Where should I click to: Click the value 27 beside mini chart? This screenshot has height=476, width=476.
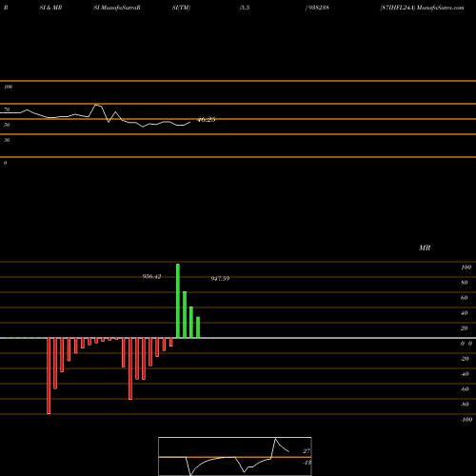[x=307, y=451]
